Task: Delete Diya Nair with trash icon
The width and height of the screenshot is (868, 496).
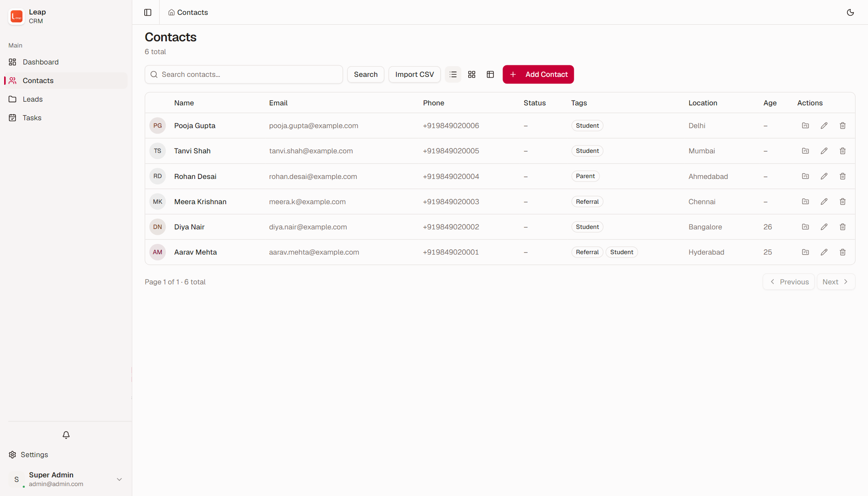Action: 842,227
